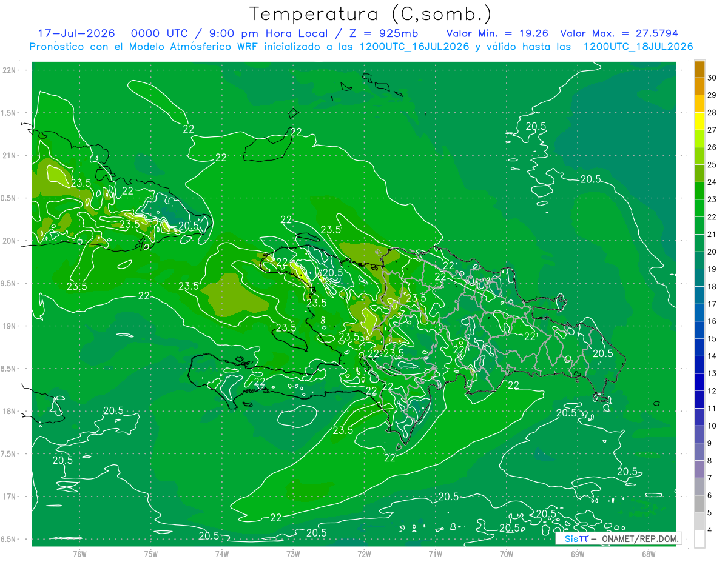Click the 75W longitude axis label
728x562 pixels.
[x=151, y=554]
